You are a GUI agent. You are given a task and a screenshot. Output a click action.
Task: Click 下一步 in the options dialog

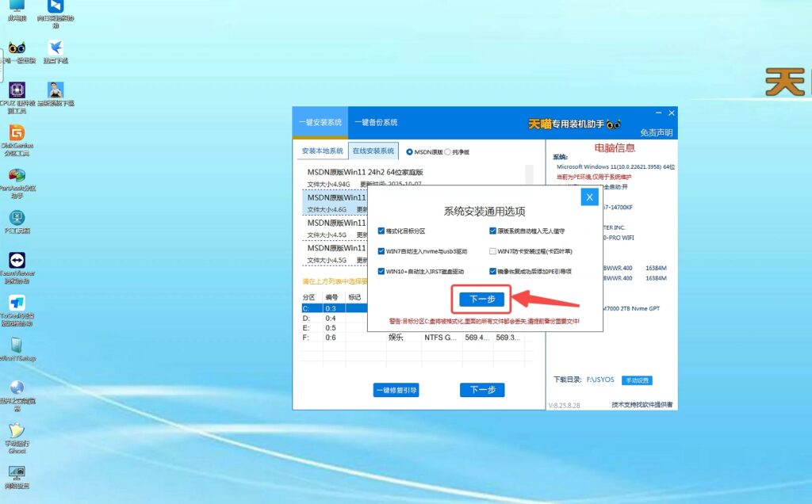[481, 300]
